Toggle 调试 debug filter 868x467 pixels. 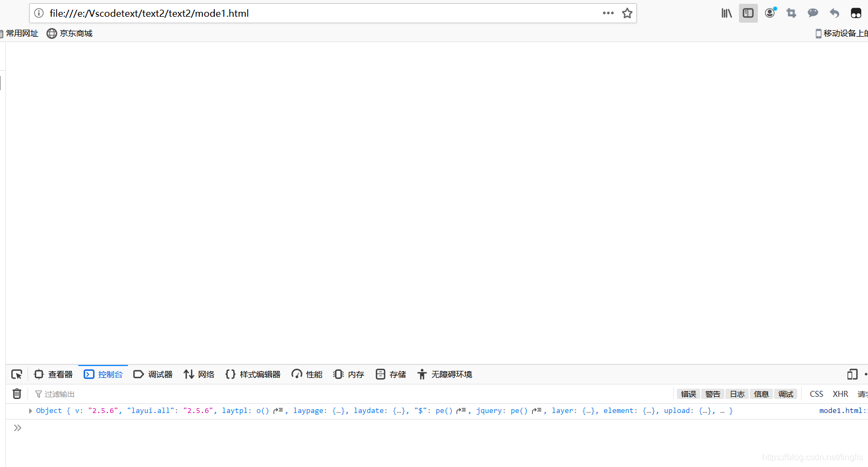785,394
